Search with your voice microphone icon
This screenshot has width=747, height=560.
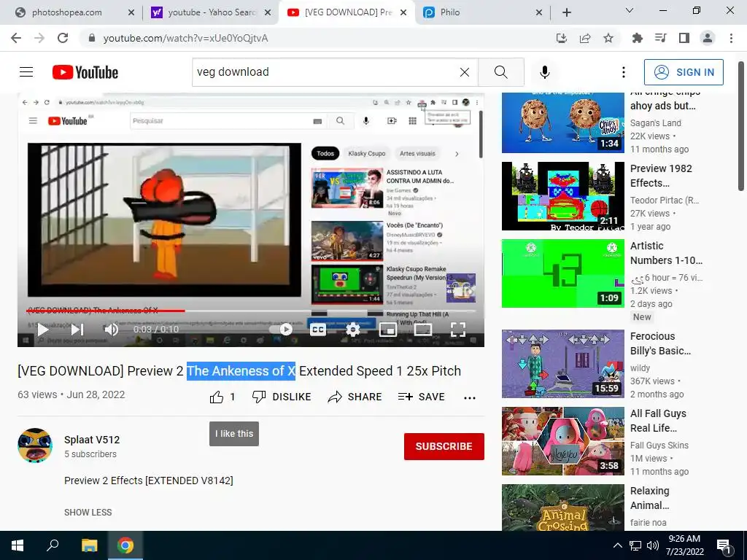544,72
